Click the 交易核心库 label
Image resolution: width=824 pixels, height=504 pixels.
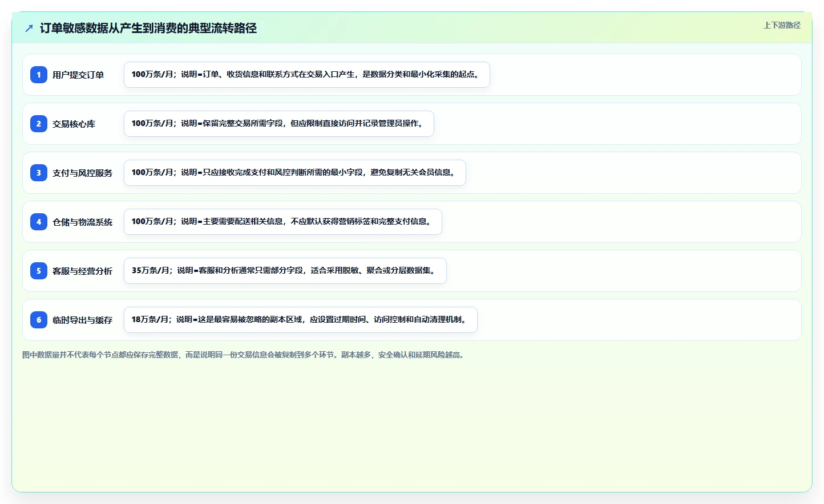pos(74,124)
